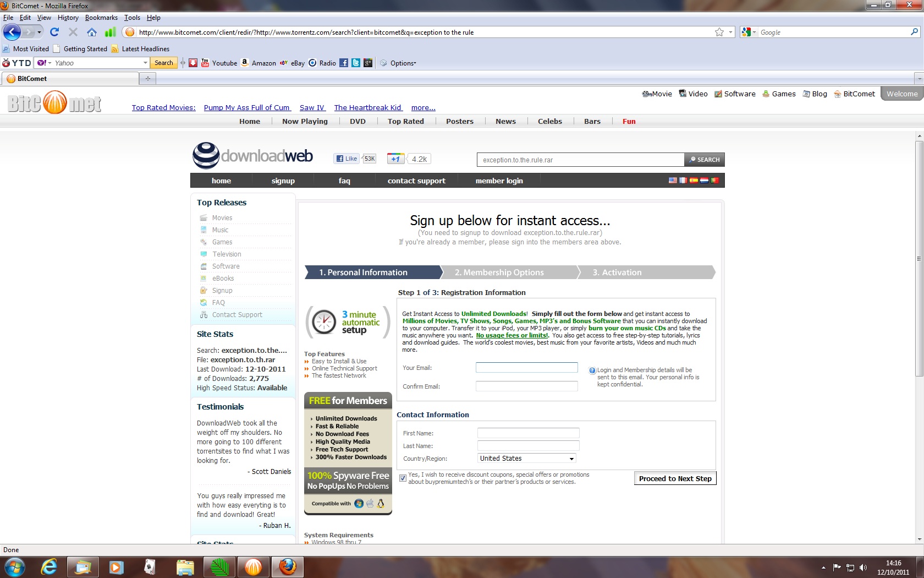The image size is (924, 578).
Task: Click the bookmark star in address bar
Action: [719, 32]
